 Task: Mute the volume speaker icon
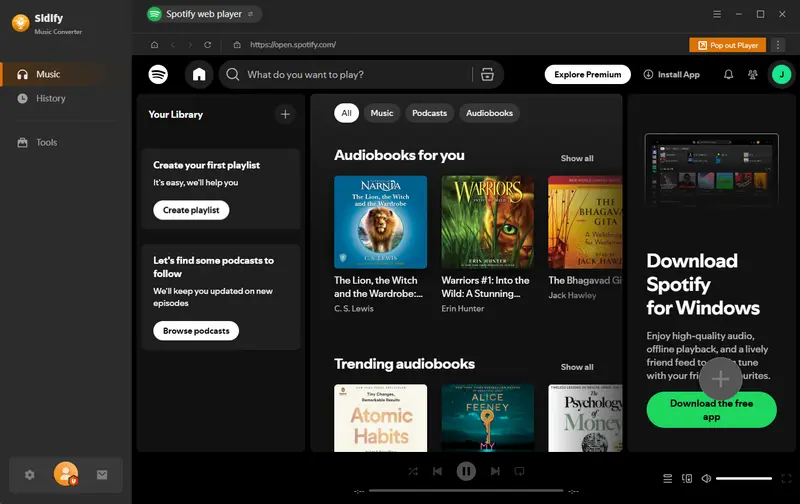706,478
